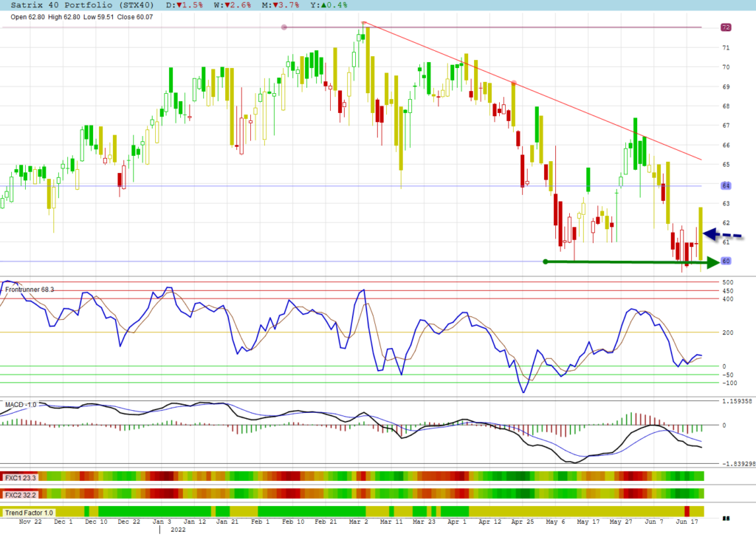This screenshot has width=756, height=543.
Task: Click the small black icon beside the date axis
Action: click(x=726, y=519)
